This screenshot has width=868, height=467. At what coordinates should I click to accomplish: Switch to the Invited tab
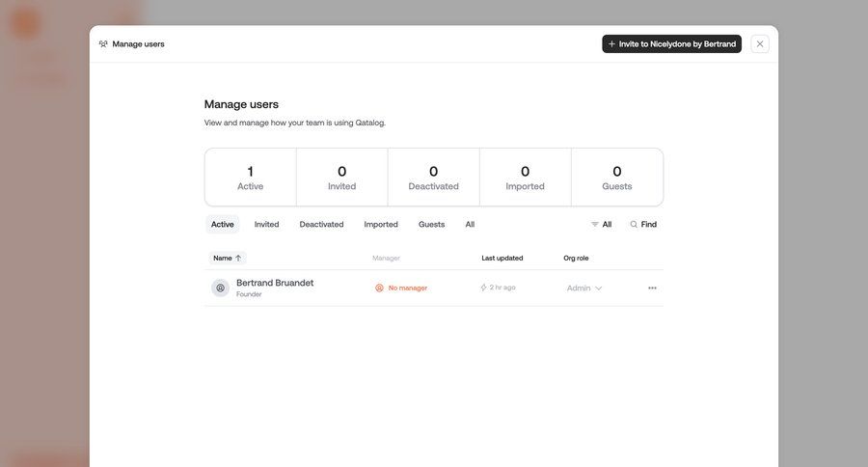tap(266, 225)
